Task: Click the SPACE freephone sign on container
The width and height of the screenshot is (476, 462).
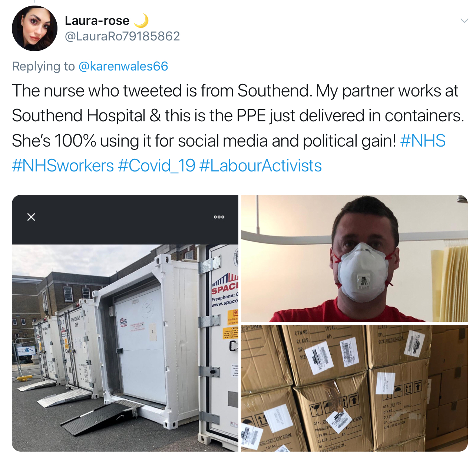Action: 225,291
